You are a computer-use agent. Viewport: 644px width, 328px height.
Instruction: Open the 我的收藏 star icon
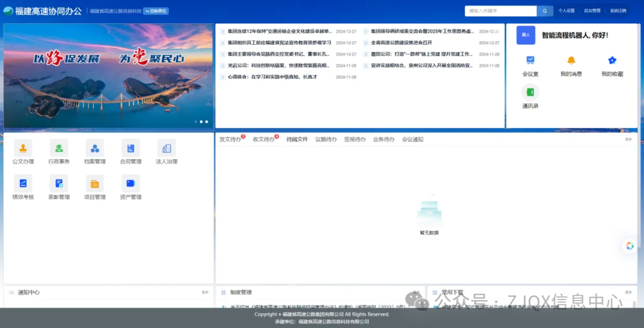(x=612, y=60)
